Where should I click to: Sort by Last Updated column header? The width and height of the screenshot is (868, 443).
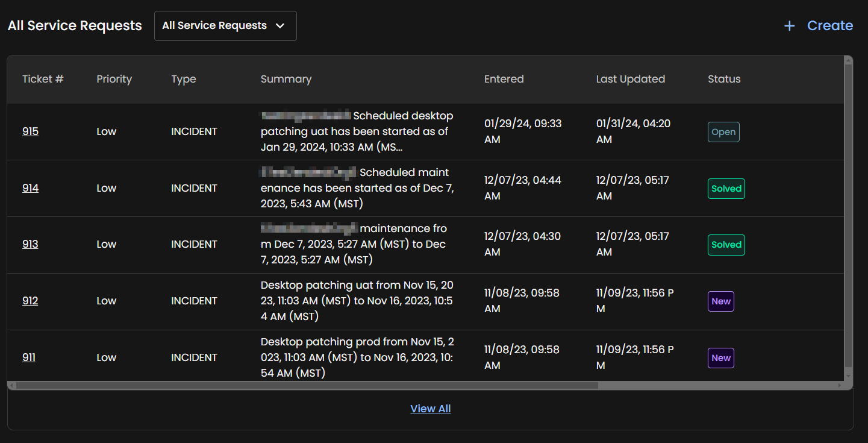point(630,79)
